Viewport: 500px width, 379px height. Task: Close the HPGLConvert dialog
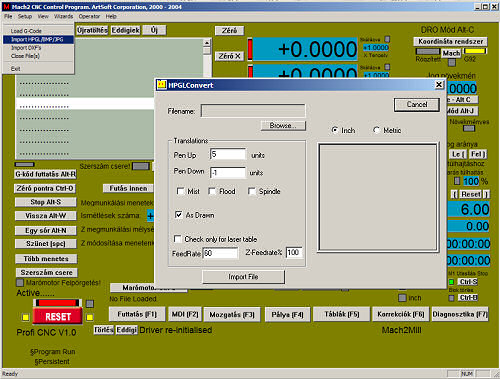point(439,85)
